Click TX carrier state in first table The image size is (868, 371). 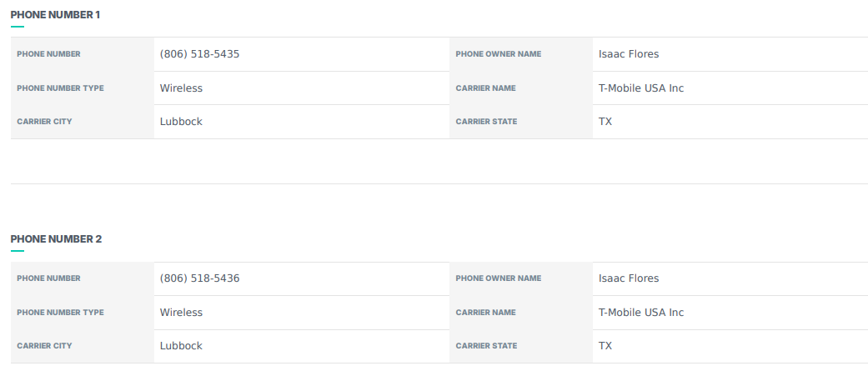coord(605,122)
